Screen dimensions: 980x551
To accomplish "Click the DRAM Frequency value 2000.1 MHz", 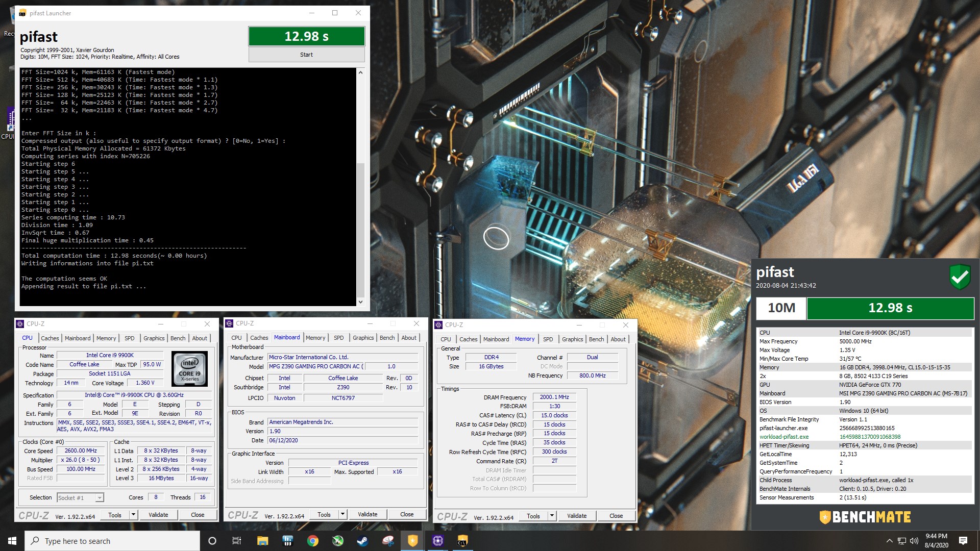I will (554, 397).
